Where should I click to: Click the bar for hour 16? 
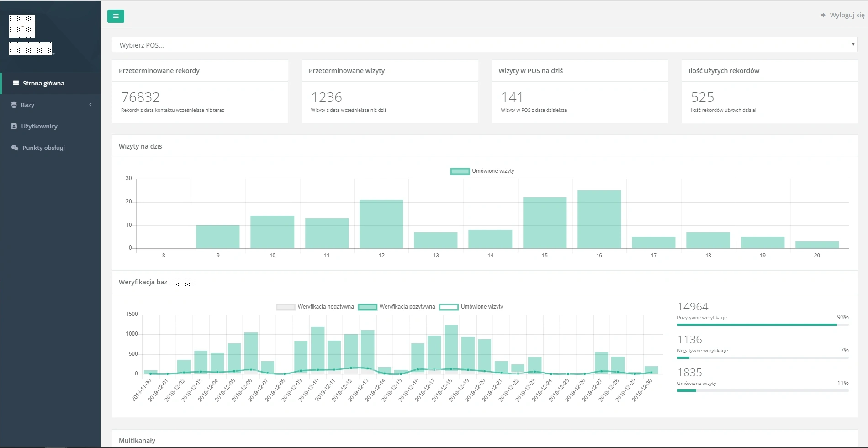pyautogui.click(x=599, y=219)
